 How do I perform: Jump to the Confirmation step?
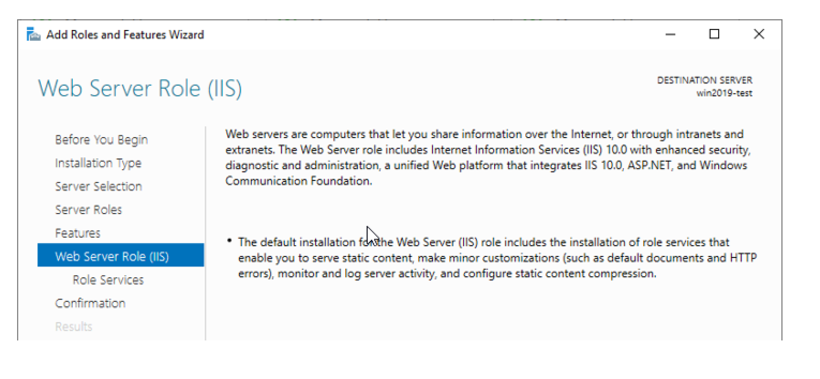point(90,303)
